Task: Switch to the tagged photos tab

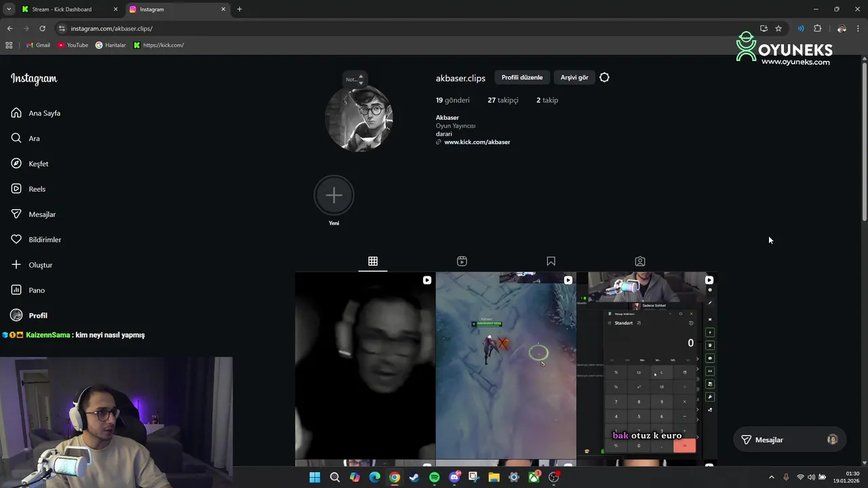Action: (x=640, y=261)
